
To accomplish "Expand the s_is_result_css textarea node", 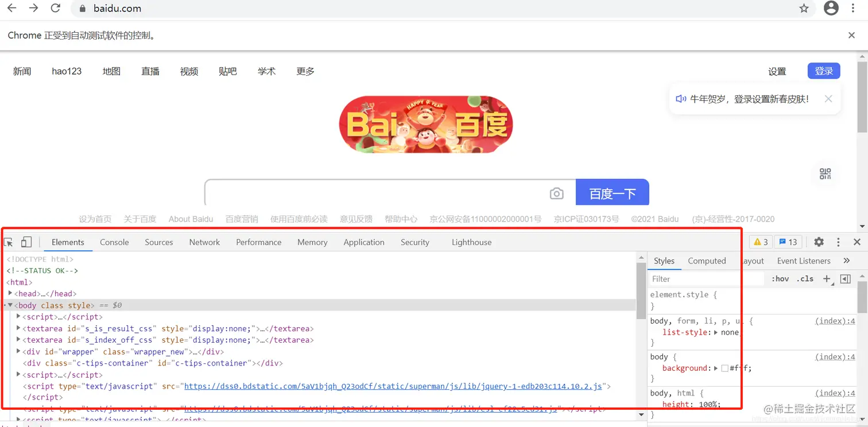I will 18,328.
